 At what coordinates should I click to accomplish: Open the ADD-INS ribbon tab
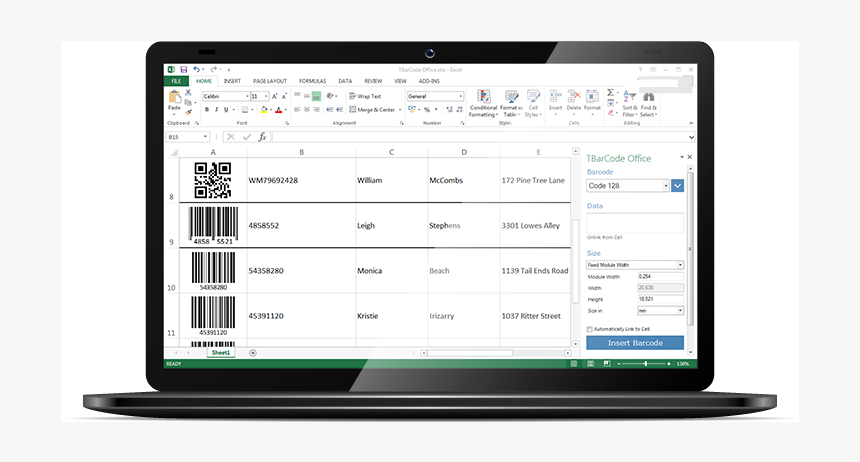coord(430,81)
